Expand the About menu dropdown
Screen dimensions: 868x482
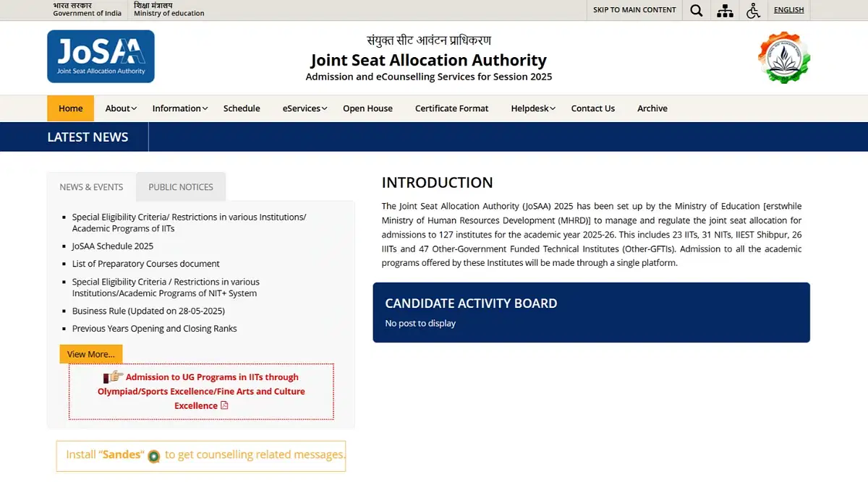pyautogui.click(x=121, y=108)
